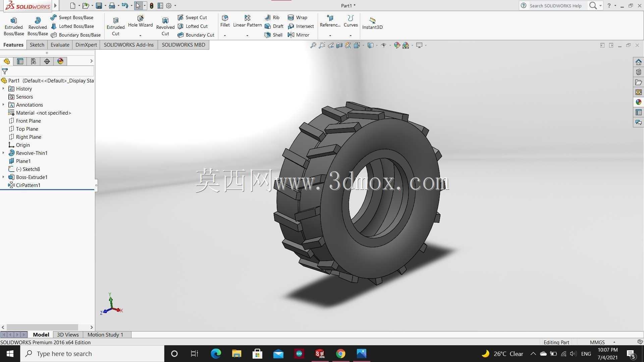Open the DimXpertManager tab
The width and height of the screenshot is (644, 362).
pos(47,61)
